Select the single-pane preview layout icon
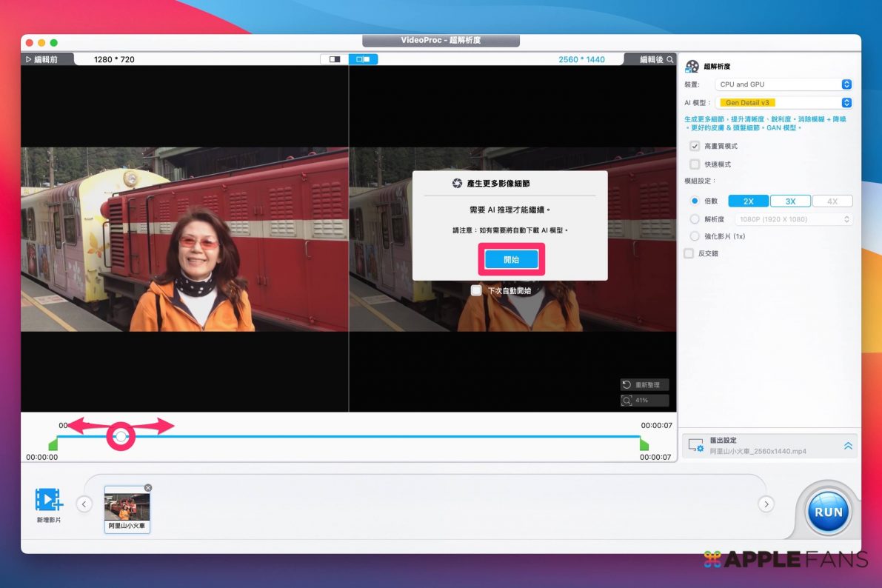Image resolution: width=882 pixels, height=588 pixels. (335, 59)
